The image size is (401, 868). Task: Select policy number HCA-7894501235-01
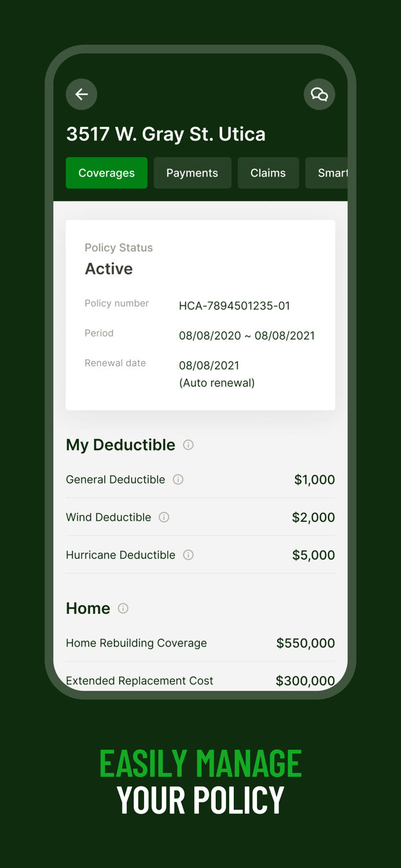coord(234,306)
